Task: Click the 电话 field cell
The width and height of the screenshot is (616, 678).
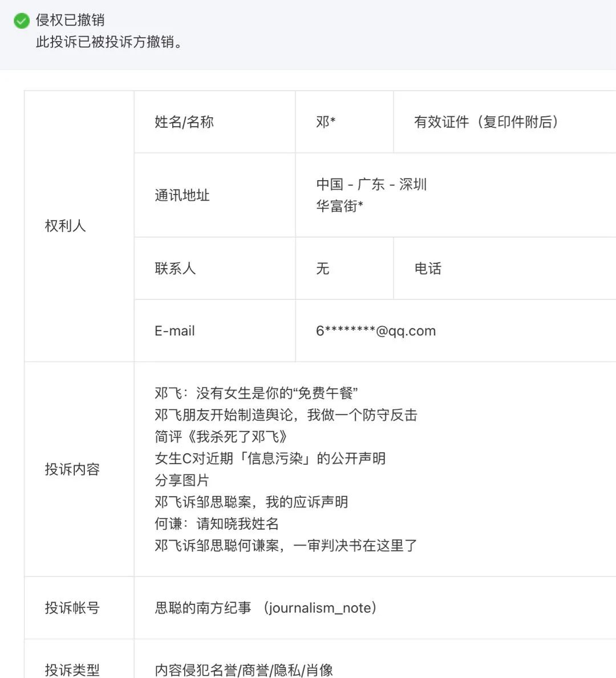Action: pyautogui.click(x=428, y=269)
